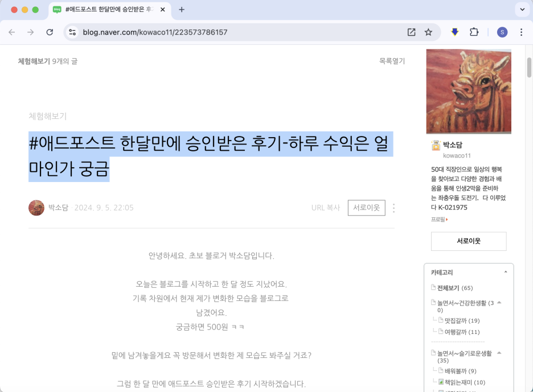
Task: Click 서로이웃 button beside URL 복사
Action: (367, 208)
